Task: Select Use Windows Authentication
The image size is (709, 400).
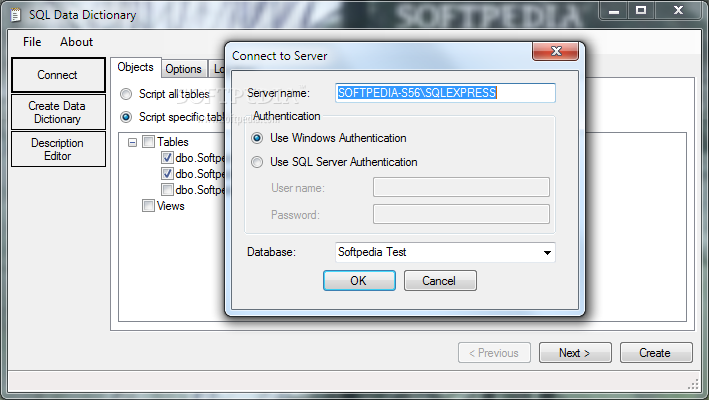Action: [x=257, y=138]
